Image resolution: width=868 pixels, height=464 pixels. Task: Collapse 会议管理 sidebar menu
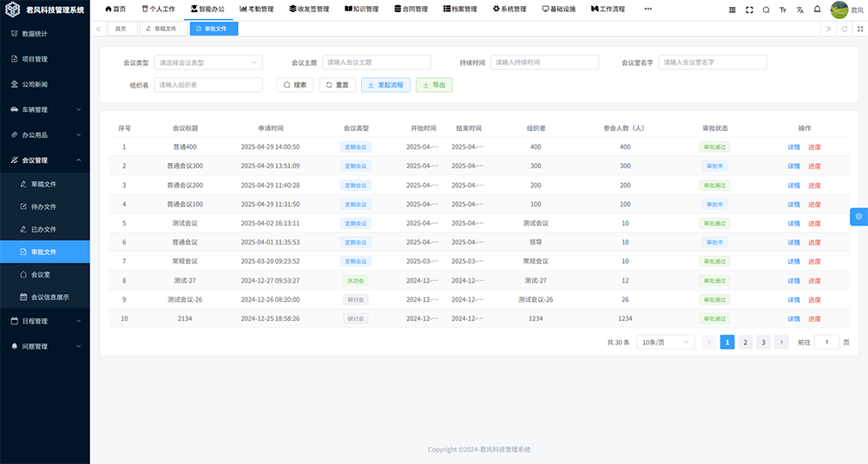click(x=45, y=160)
